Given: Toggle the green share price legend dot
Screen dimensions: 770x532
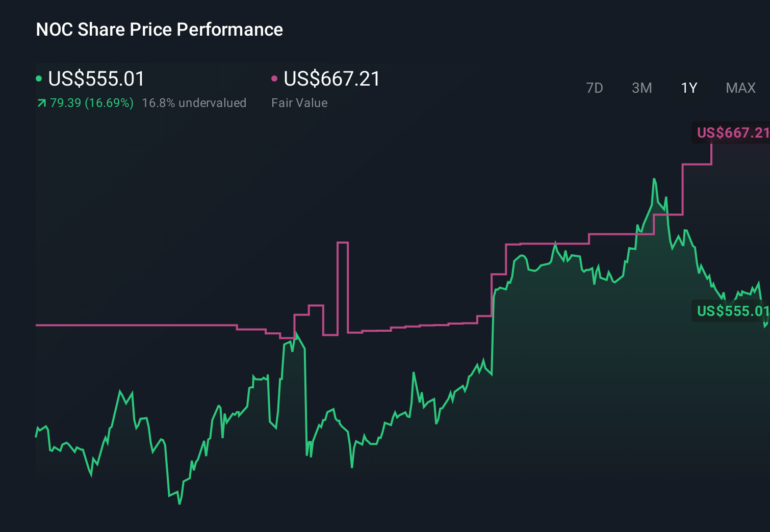Looking at the screenshot, I should 39,78.
